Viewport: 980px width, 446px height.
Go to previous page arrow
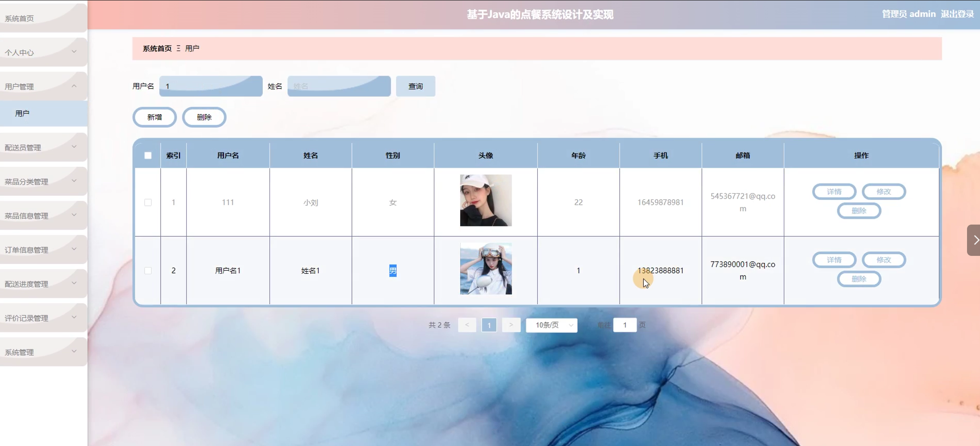click(467, 325)
